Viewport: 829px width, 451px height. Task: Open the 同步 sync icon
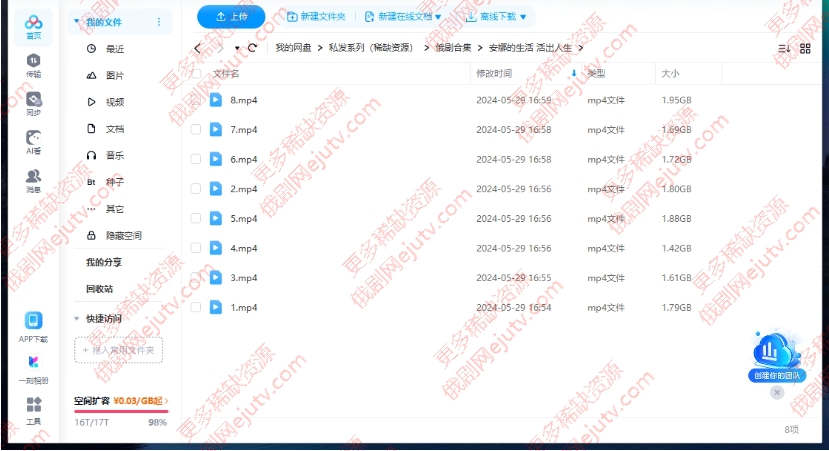click(x=33, y=104)
